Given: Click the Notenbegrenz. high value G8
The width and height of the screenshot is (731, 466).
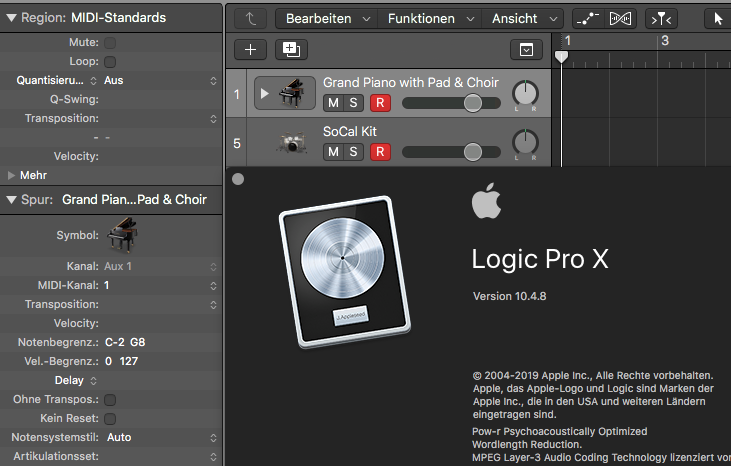Looking at the screenshot, I should pyautogui.click(x=138, y=343).
